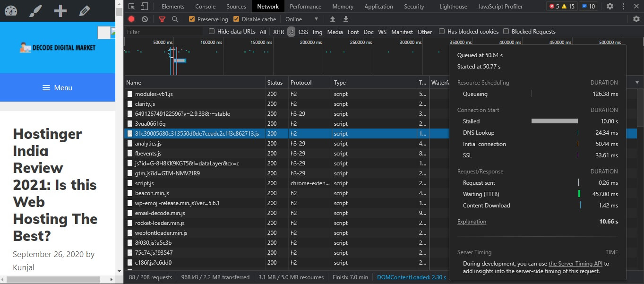Toggle Preserve log checkbox
The image size is (644, 284).
(192, 19)
